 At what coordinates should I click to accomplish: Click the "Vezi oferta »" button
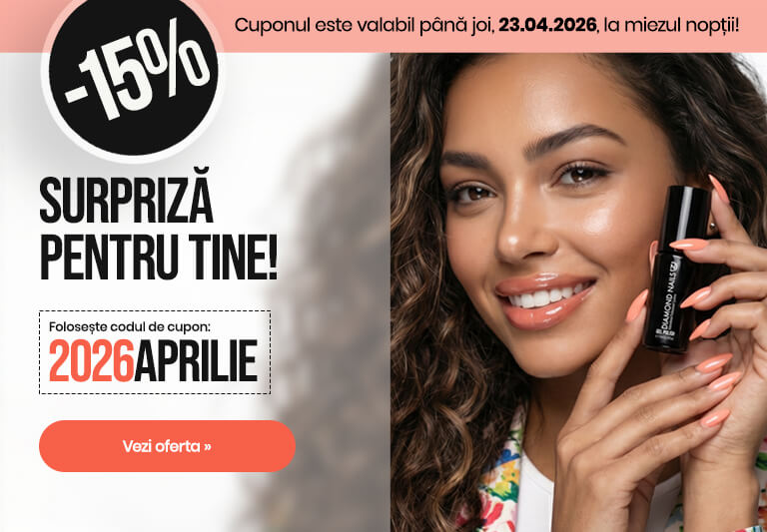coord(167,446)
